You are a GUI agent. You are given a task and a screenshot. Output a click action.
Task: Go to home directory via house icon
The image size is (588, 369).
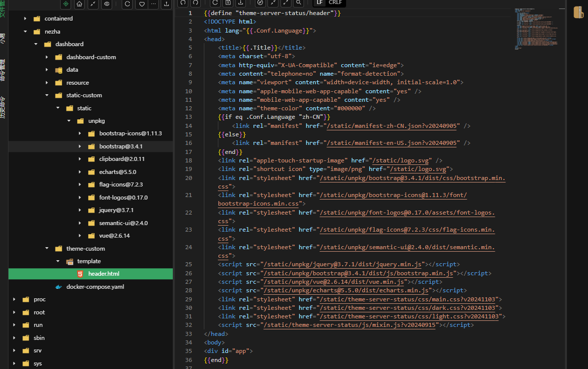[79, 4]
